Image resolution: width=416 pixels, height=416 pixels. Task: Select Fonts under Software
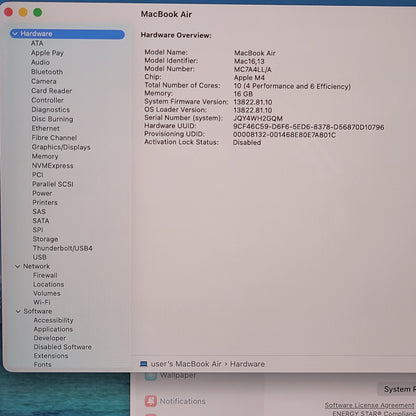click(x=42, y=365)
